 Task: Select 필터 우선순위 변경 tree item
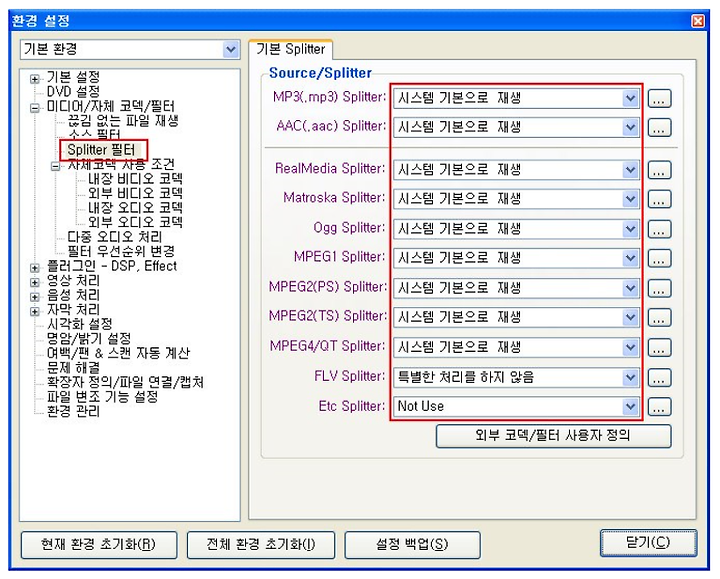(x=121, y=251)
